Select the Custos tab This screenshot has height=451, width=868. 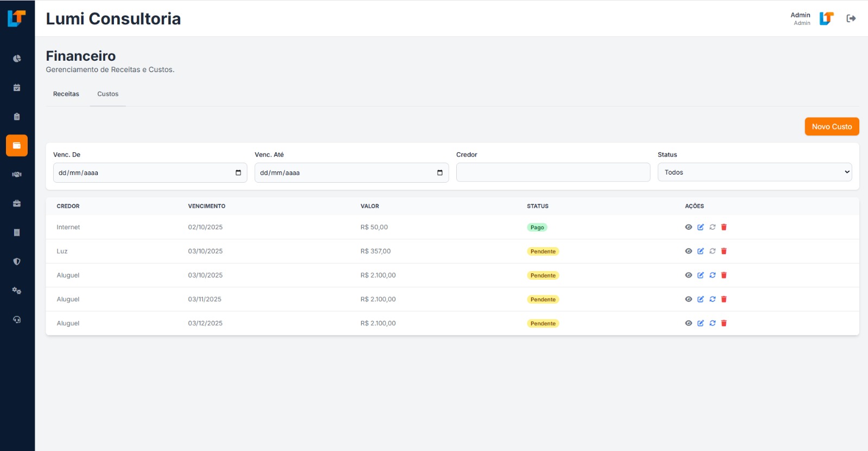pyautogui.click(x=107, y=94)
